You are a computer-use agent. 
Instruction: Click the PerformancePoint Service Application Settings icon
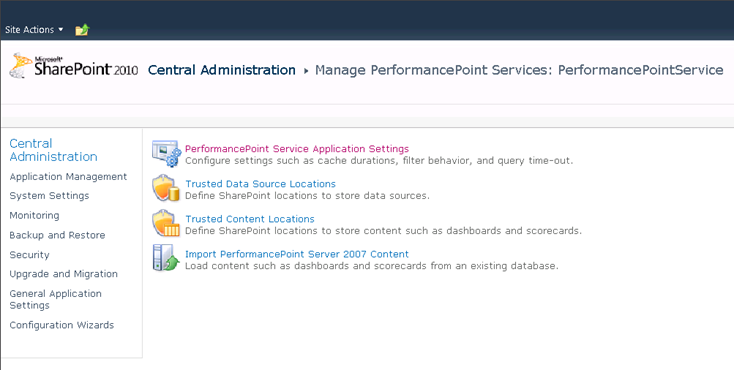(166, 154)
